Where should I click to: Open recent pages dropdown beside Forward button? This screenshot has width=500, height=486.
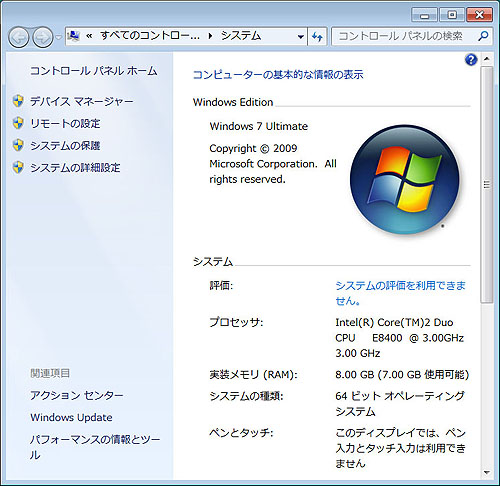click(x=58, y=37)
